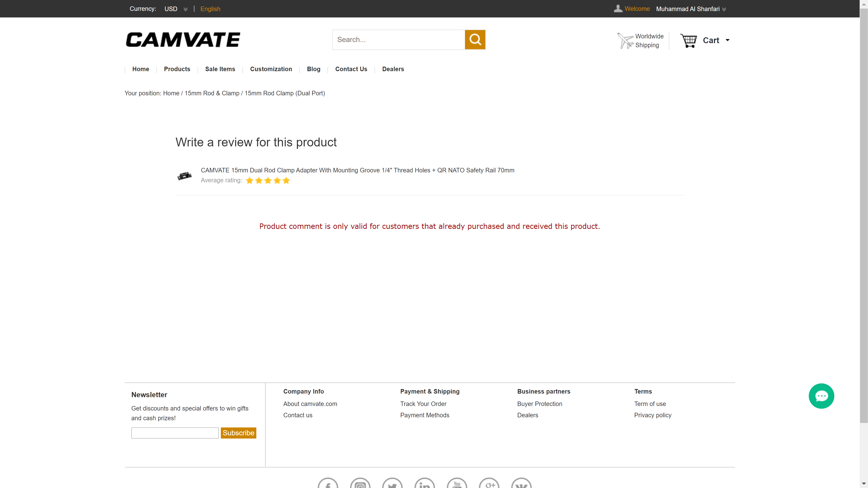Open the Sale Items menu
The height and width of the screenshot is (488, 868).
pyautogui.click(x=220, y=69)
